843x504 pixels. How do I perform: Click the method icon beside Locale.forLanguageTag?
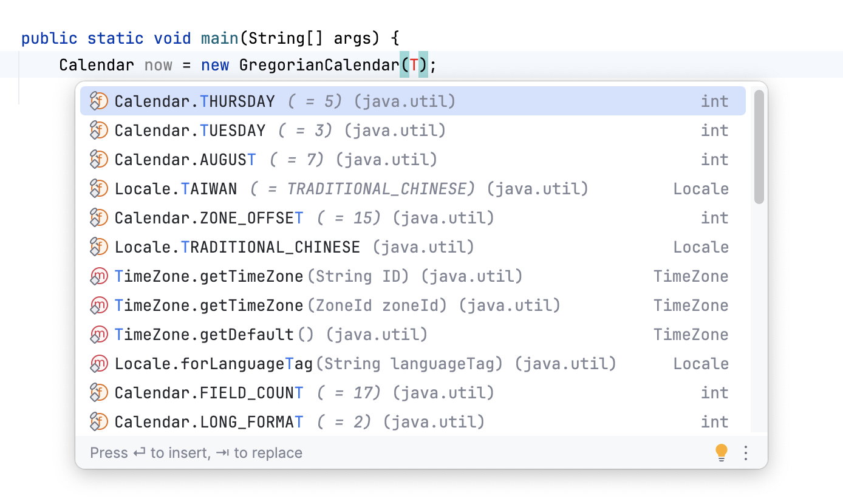click(x=98, y=363)
